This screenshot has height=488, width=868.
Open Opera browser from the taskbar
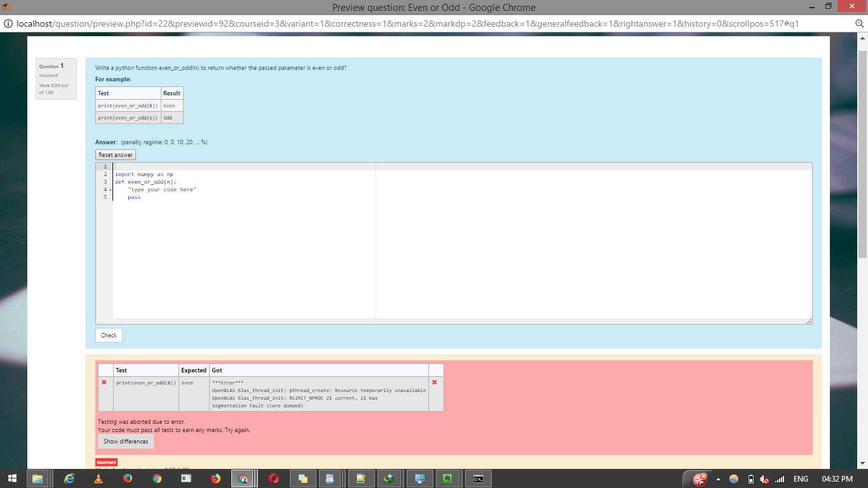[274, 478]
